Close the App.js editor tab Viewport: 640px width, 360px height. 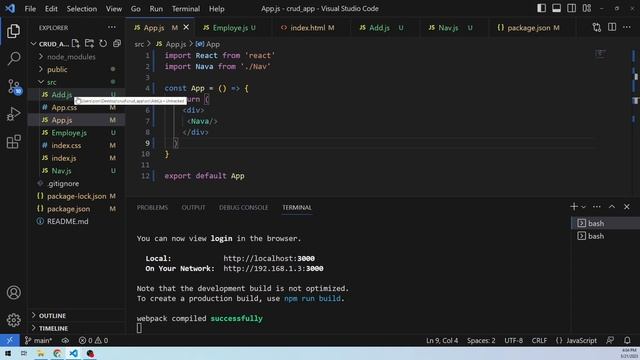pos(186,27)
